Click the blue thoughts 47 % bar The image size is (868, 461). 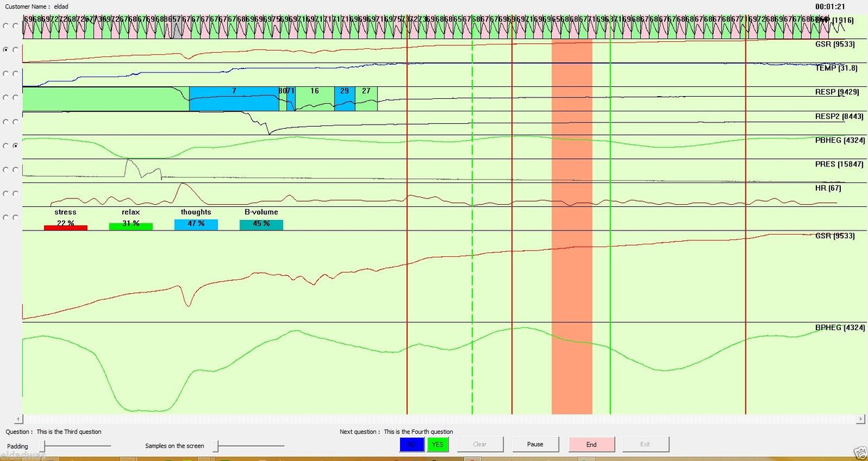(x=196, y=225)
